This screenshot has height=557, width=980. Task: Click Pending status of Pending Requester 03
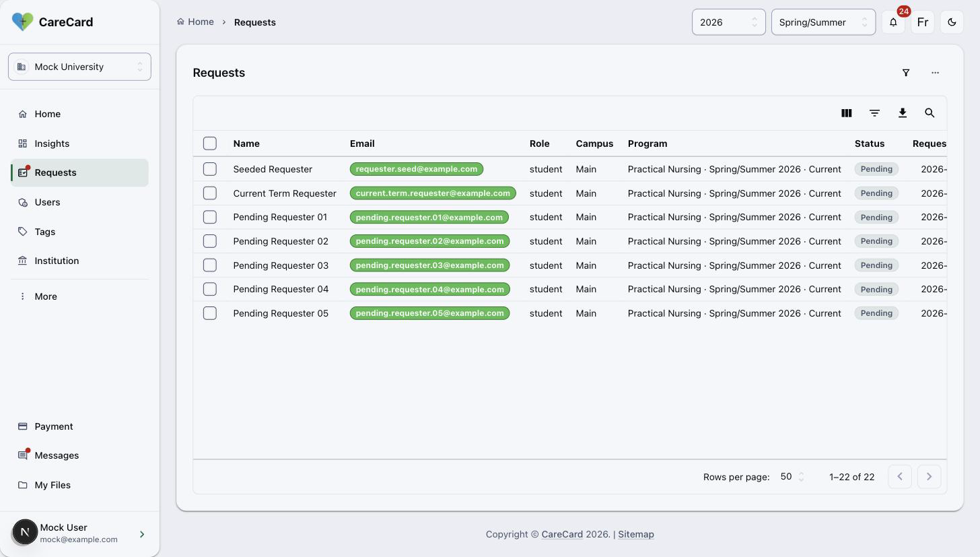[x=876, y=265]
